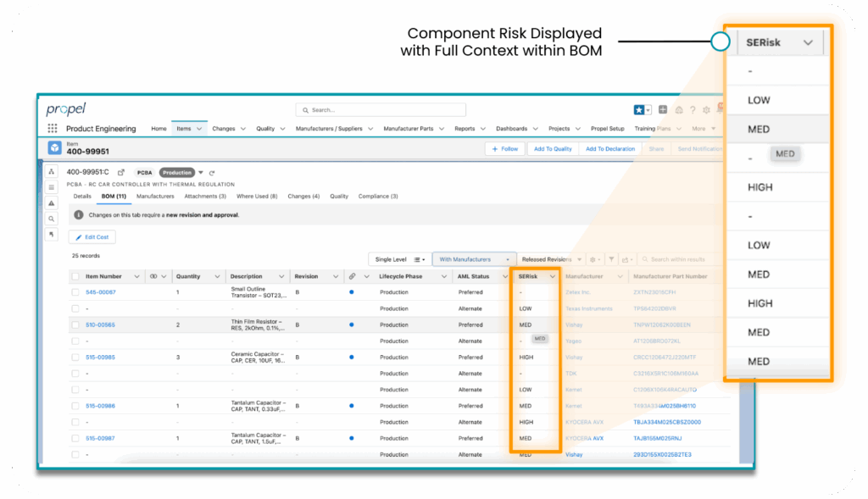Check the select-all checkbox in table header
868x499 pixels.
pos(75,276)
